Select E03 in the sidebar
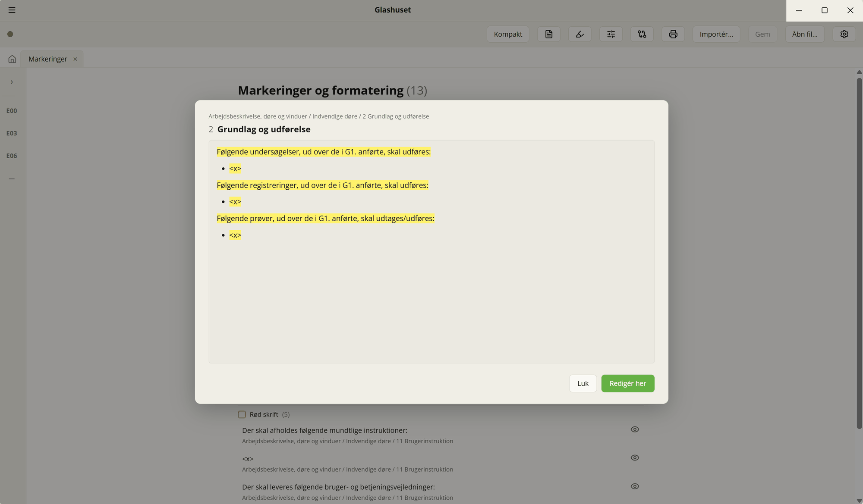 [x=12, y=133]
